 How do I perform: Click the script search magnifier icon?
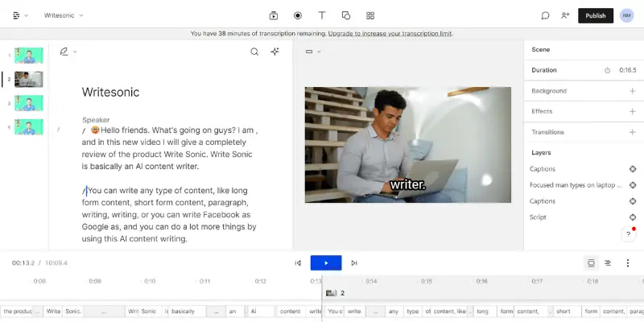click(x=254, y=52)
